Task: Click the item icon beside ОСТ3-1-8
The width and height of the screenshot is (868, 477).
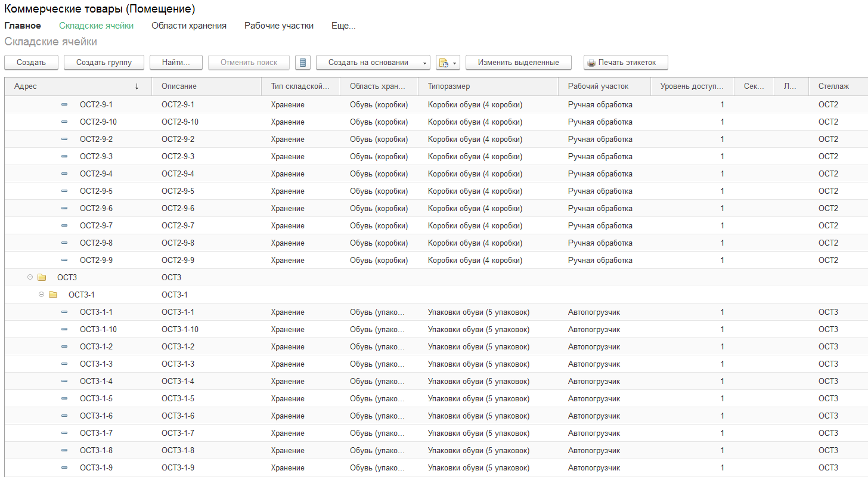Action: click(64, 451)
